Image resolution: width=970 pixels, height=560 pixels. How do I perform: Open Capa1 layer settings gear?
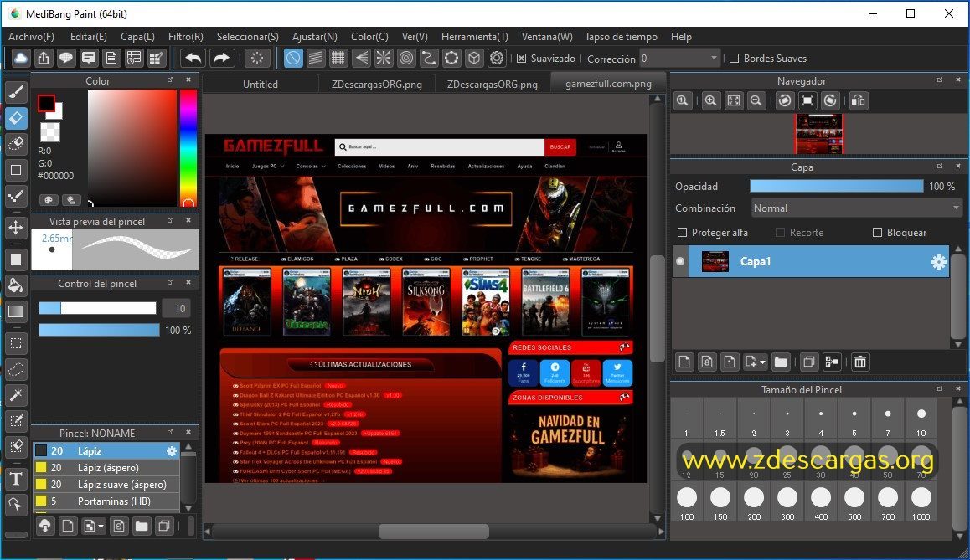[938, 261]
